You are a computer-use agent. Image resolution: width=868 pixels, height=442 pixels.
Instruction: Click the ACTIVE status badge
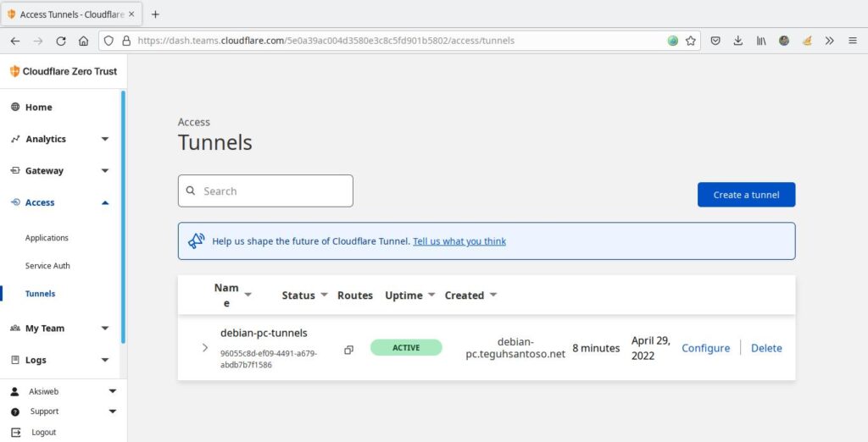click(406, 348)
